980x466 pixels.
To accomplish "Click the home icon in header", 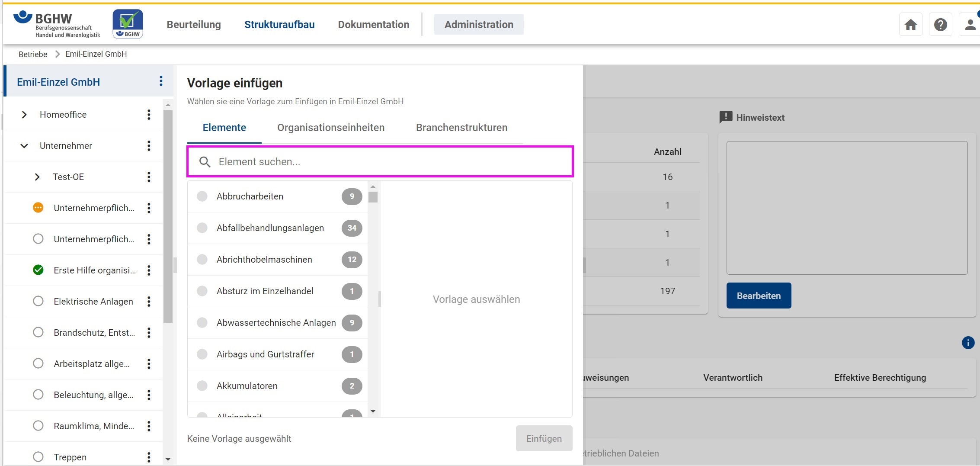I will [x=910, y=25].
